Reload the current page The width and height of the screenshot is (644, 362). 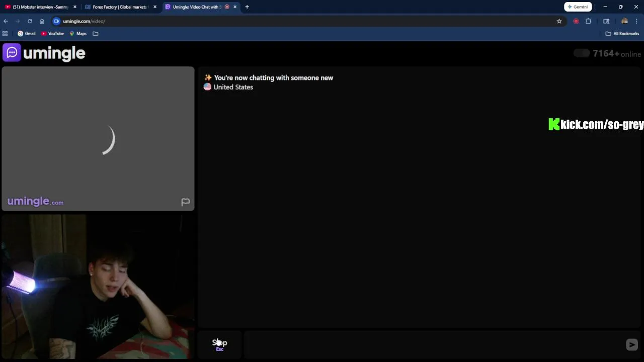[x=30, y=21]
